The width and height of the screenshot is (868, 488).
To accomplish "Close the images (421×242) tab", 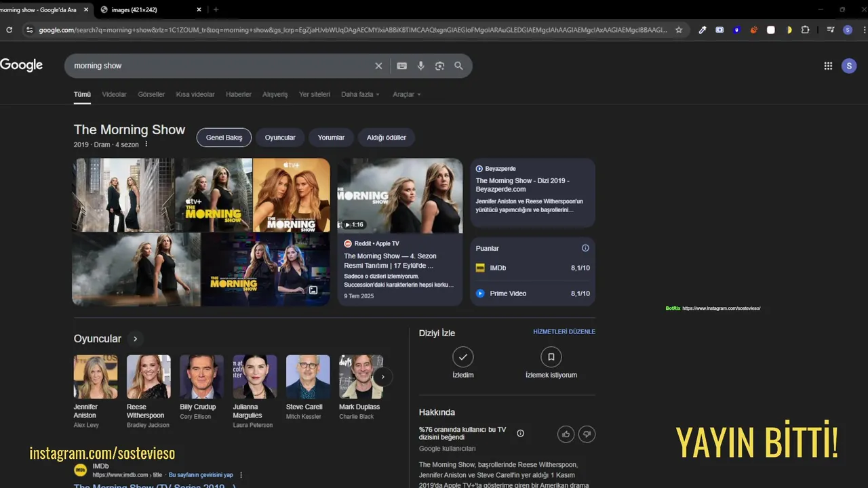I will (199, 9).
